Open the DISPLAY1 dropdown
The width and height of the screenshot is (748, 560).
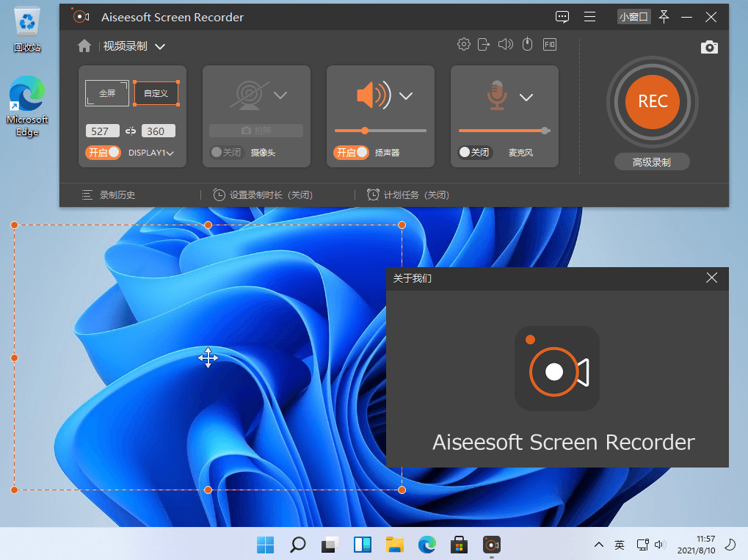click(x=150, y=153)
